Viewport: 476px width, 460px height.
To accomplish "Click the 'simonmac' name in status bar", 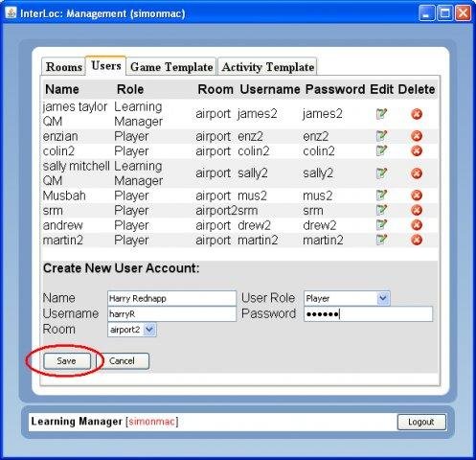I will (x=152, y=422).
